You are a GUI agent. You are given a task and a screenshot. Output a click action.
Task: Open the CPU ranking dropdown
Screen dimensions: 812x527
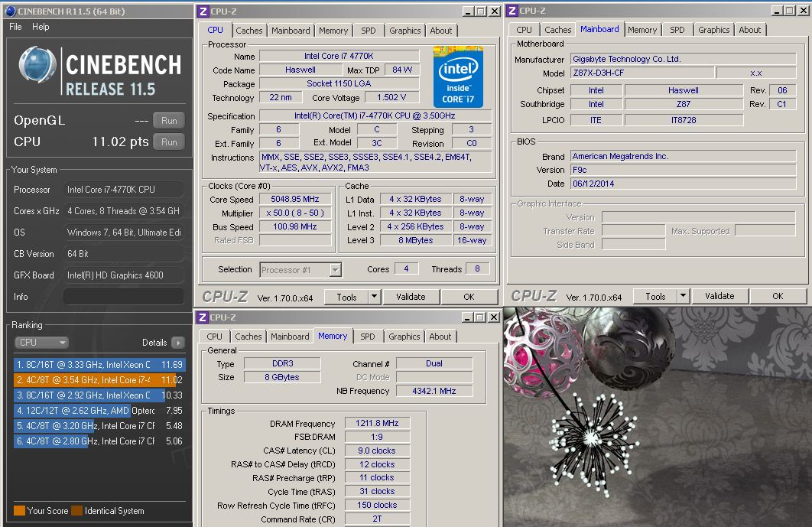(41, 343)
